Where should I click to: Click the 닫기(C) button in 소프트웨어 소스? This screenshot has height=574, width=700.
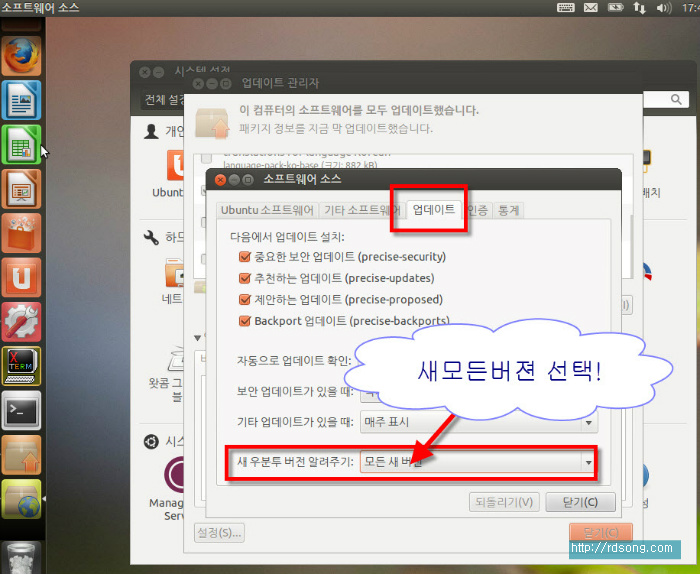pos(581,502)
